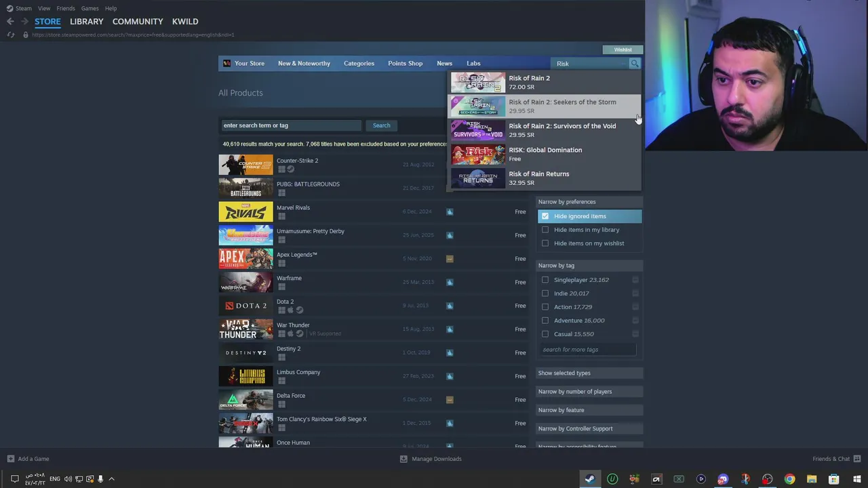This screenshot has height=488, width=868.
Task: Click the Steam Deck verified icon for Warframe
Action: point(450,282)
